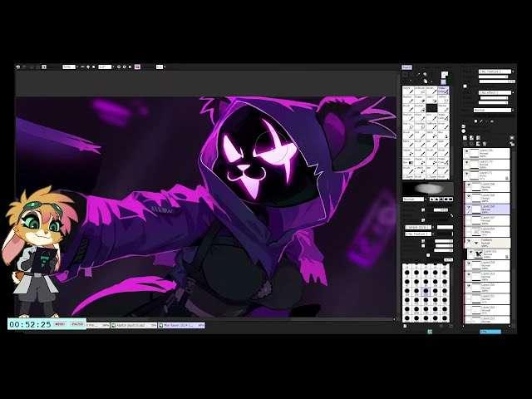
Task: Toggle visibility of the topmost layer
Action: pos(466,151)
